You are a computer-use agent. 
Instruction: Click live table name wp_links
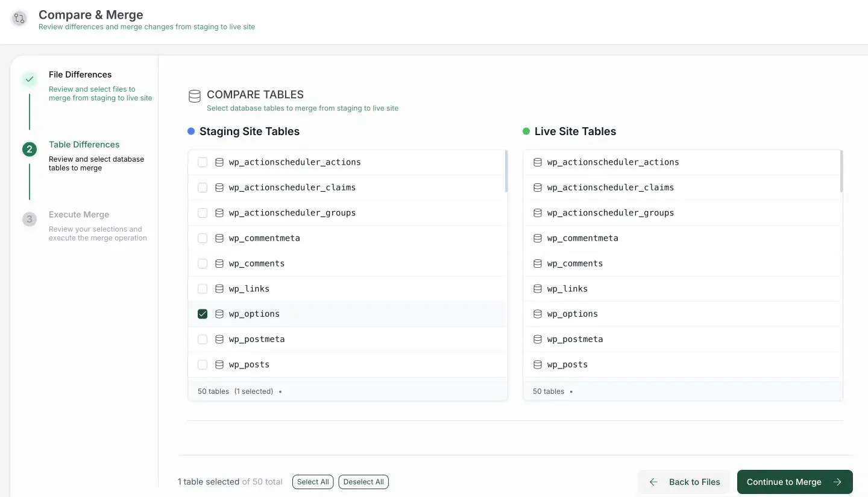tap(567, 289)
